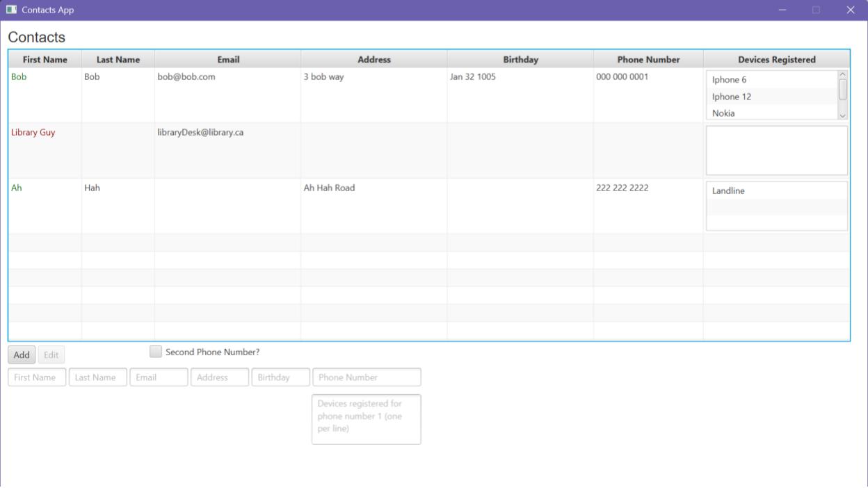Click the Add button
This screenshot has width=868, height=488.
pyautogui.click(x=22, y=355)
